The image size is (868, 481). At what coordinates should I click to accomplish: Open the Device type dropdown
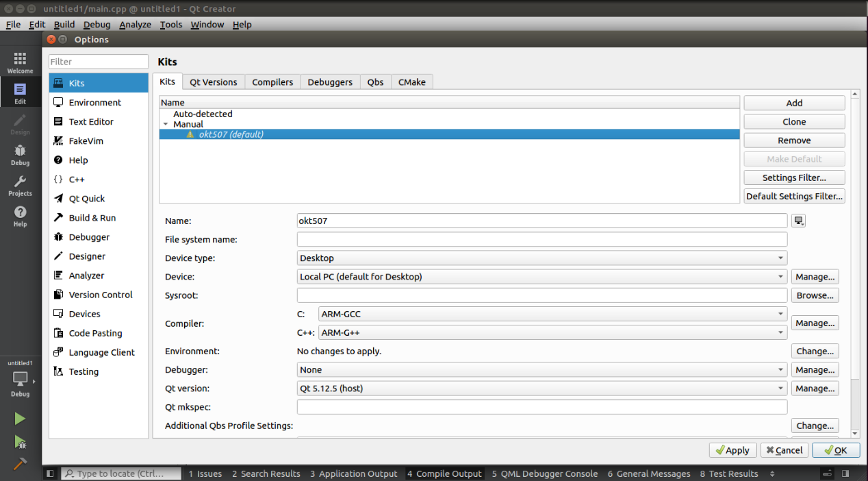(x=541, y=258)
